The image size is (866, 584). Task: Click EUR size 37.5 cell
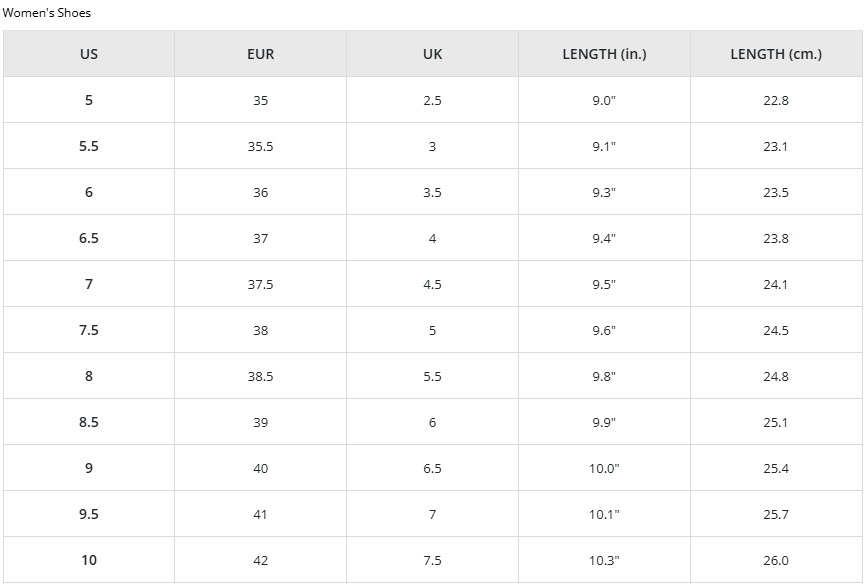pos(261,284)
